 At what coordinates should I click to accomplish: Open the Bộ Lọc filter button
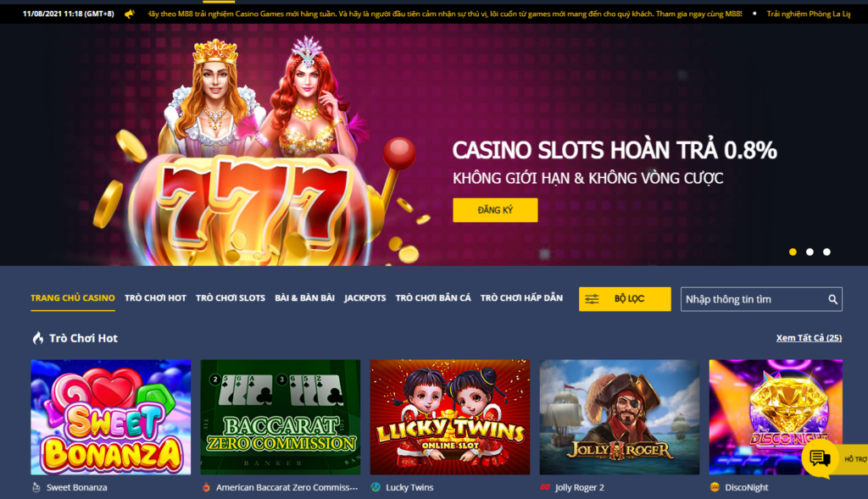[625, 299]
